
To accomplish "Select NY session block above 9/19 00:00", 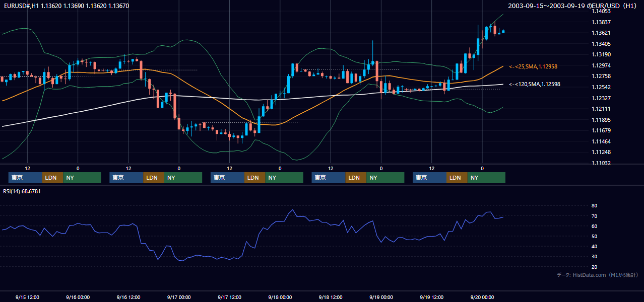I will point(385,178).
